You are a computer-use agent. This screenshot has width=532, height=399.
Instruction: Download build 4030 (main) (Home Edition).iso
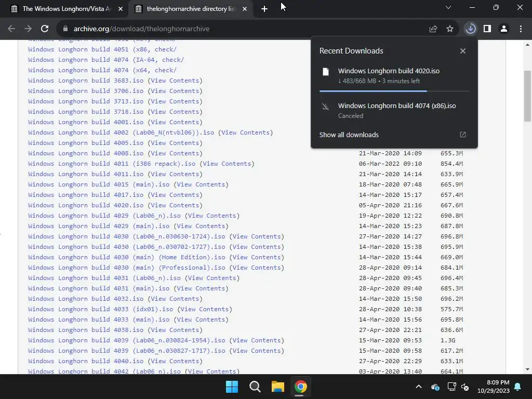click(x=127, y=257)
